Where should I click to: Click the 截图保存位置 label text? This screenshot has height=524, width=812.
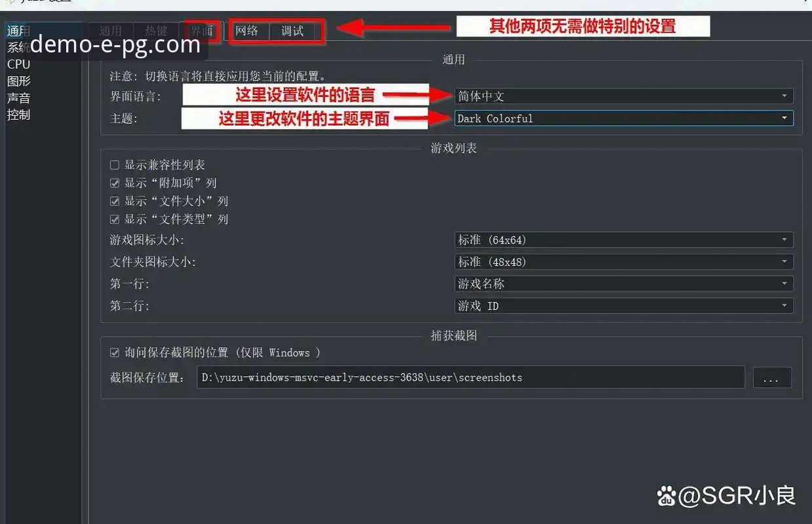pyautogui.click(x=147, y=378)
